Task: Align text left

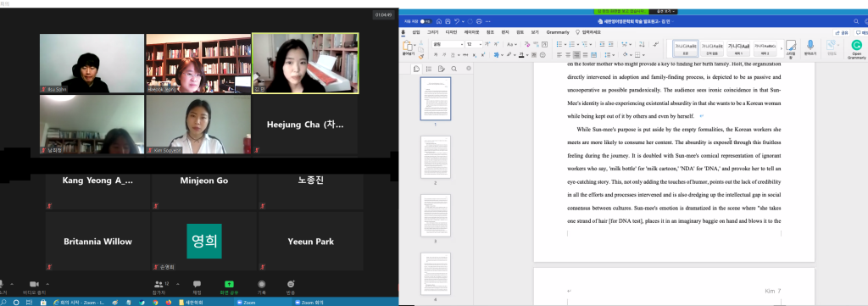Action: 559,55
